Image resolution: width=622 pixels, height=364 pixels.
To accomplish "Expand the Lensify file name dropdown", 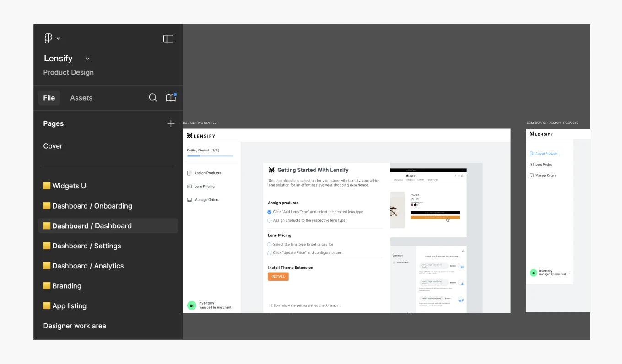I will pyautogui.click(x=88, y=59).
